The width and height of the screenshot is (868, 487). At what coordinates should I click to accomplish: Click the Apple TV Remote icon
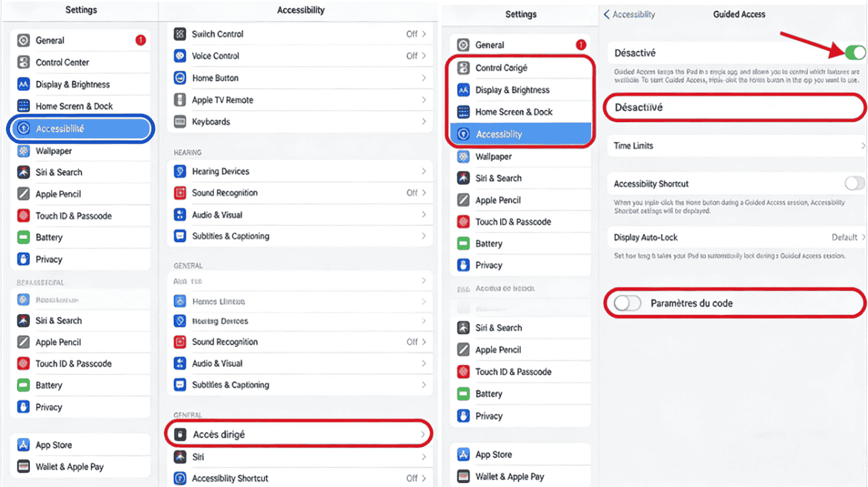click(180, 100)
